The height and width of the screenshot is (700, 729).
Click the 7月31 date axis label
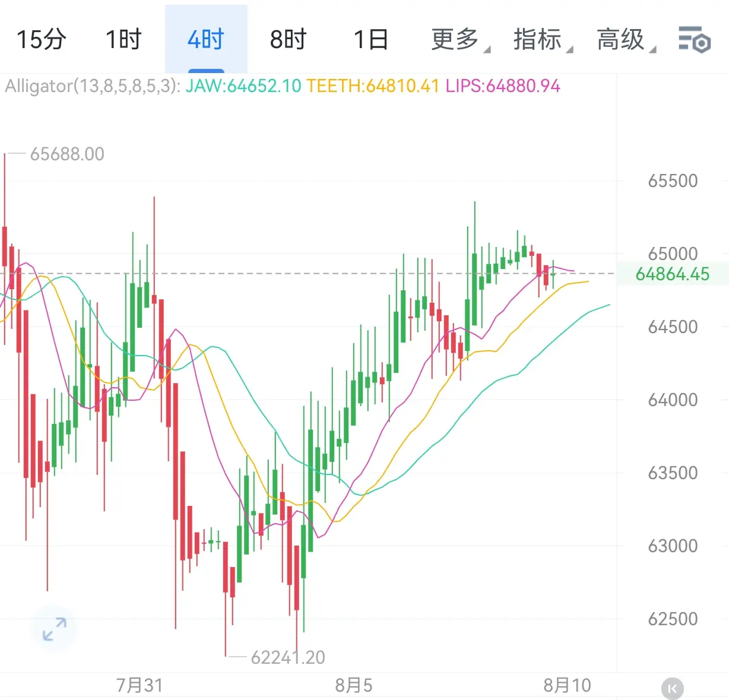coord(140,686)
